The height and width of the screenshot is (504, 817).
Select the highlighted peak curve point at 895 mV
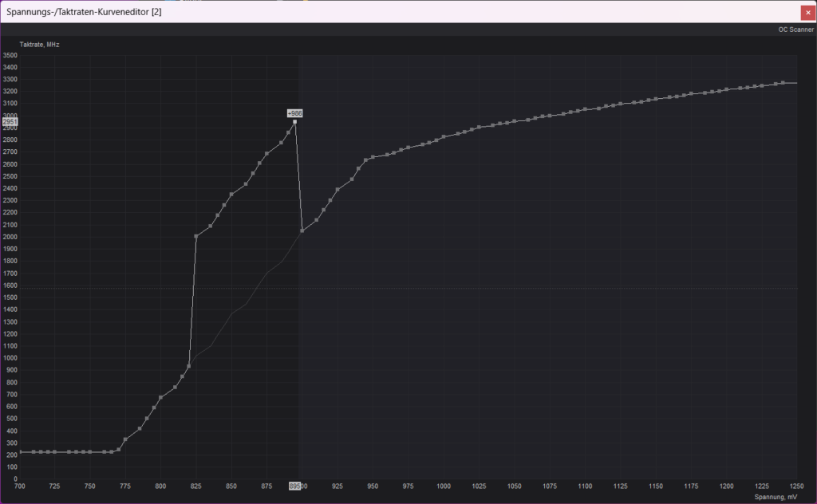pos(295,122)
